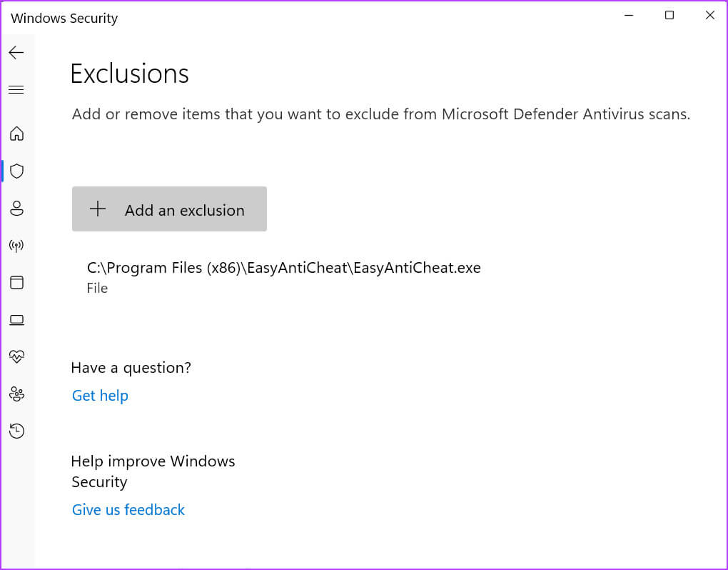The image size is (728, 570).
Task: Maximize the Windows Security window
Action: [x=669, y=16]
